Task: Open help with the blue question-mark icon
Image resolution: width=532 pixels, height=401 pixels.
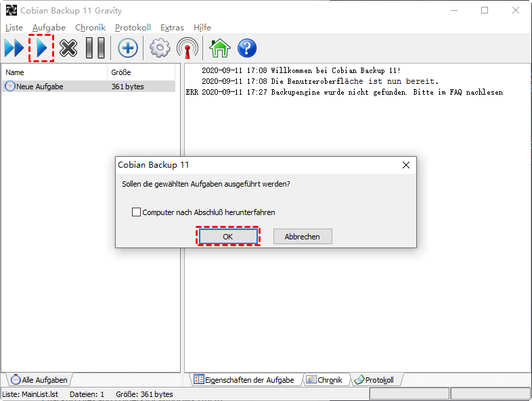Action: pyautogui.click(x=247, y=48)
